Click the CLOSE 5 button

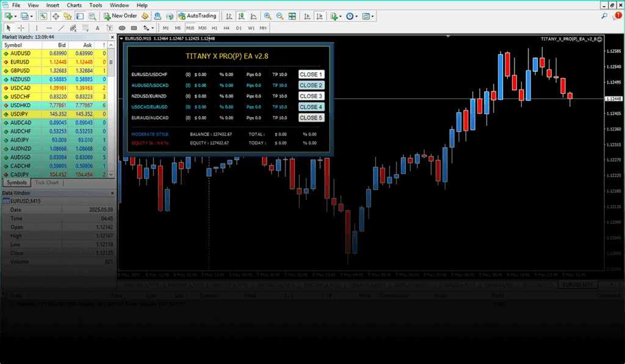click(x=311, y=118)
